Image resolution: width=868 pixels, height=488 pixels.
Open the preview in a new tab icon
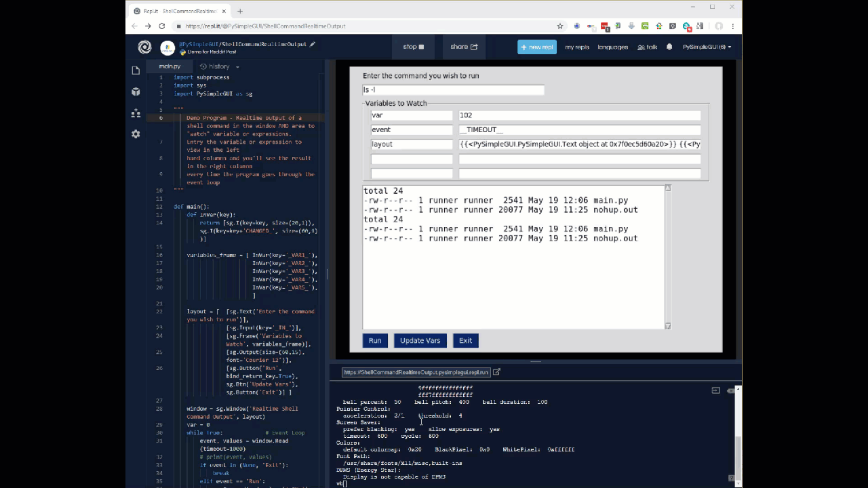(x=496, y=372)
